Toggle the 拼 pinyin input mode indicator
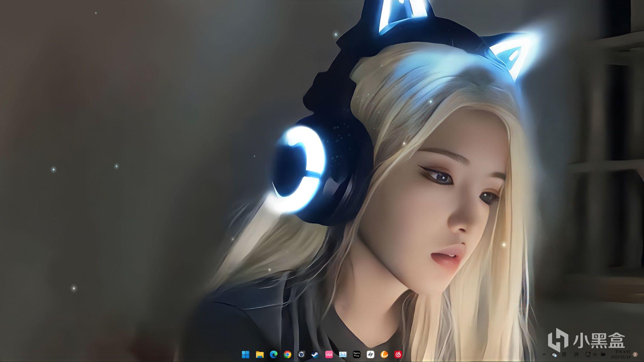 (576, 354)
